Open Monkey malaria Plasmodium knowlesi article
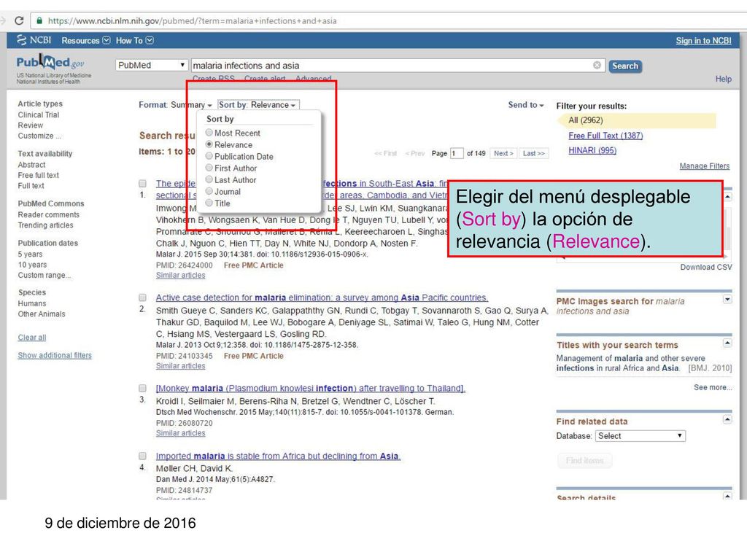 [311, 388]
